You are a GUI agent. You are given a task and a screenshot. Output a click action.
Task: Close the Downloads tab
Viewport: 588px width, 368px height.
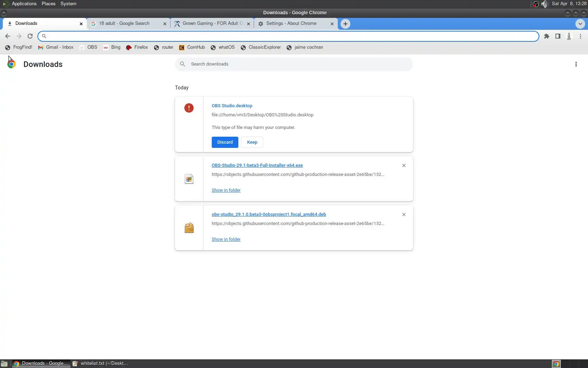pyautogui.click(x=81, y=24)
